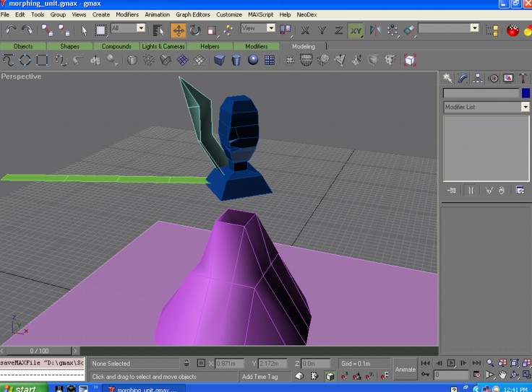Open the MAXScript menu
The image size is (532, 392).
[260, 14]
